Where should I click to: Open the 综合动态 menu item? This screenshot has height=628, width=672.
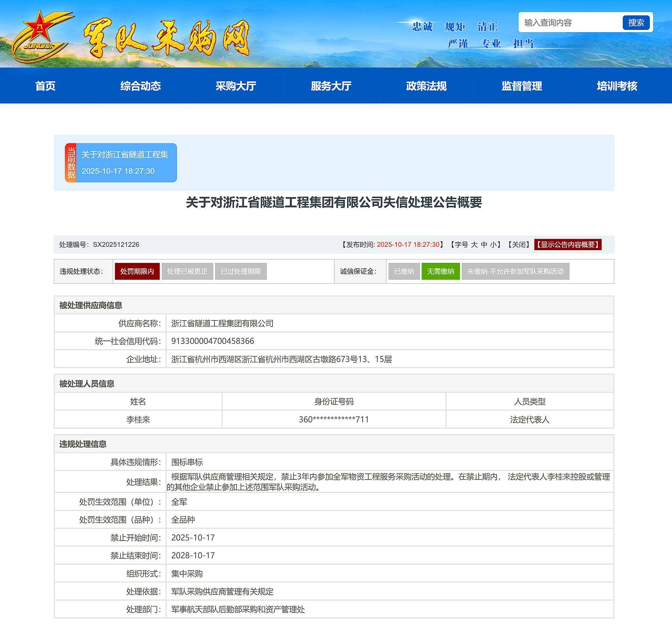141,86
